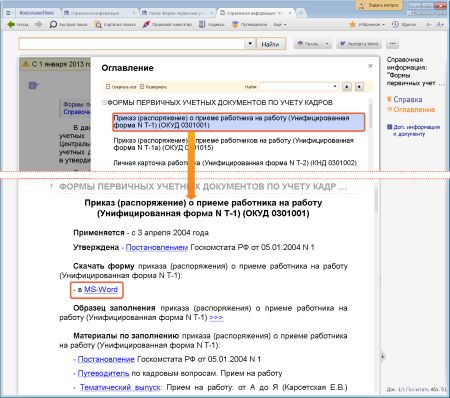Open the Тематический выпуск link
The height and width of the screenshot is (398, 450).
120,387
